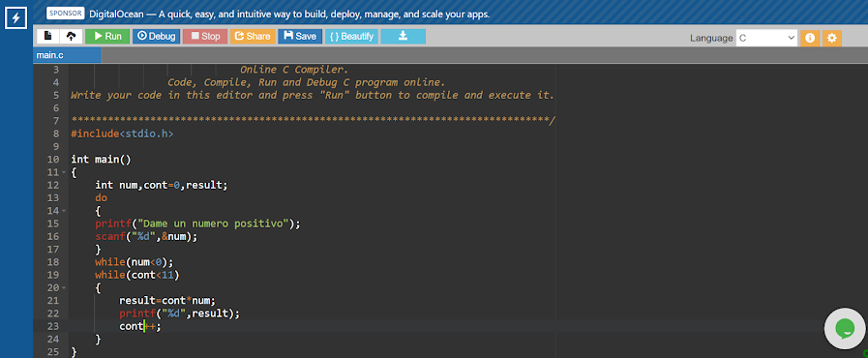
Task: Start debugging with the Debug button
Action: coord(156,36)
